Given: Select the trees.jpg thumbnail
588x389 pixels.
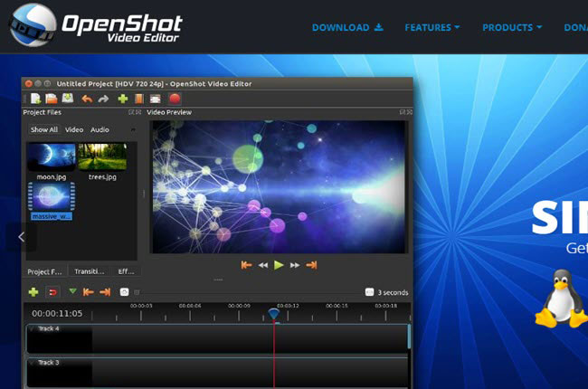Looking at the screenshot, I should (x=102, y=157).
